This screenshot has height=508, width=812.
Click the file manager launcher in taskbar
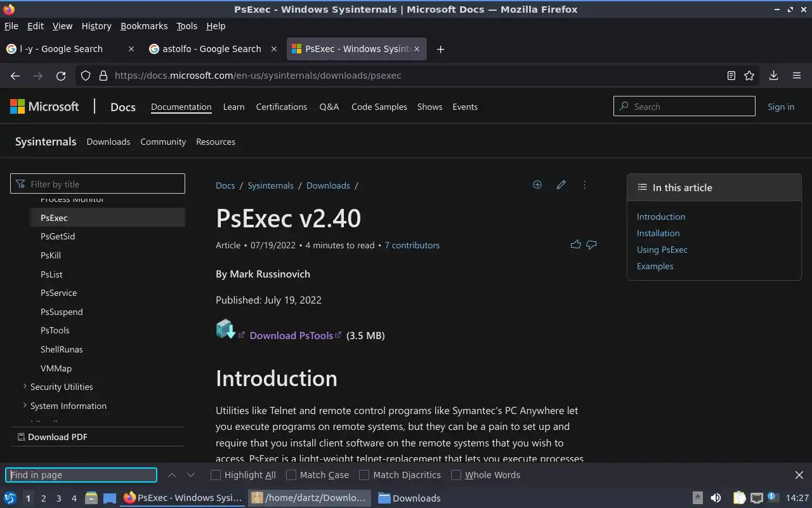pyautogui.click(x=91, y=498)
